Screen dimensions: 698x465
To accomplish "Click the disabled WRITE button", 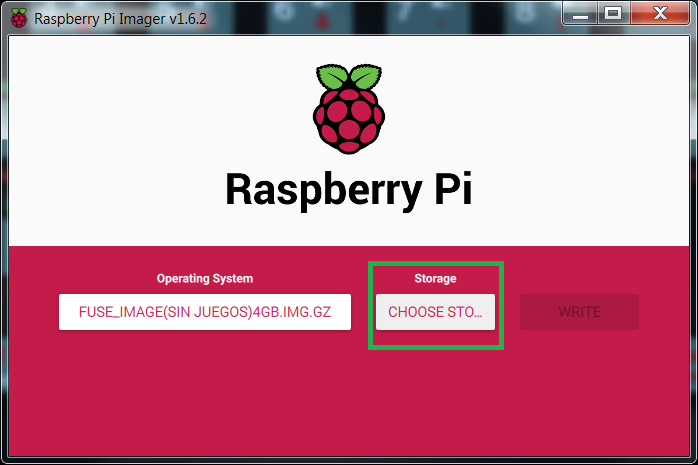I will [579, 311].
